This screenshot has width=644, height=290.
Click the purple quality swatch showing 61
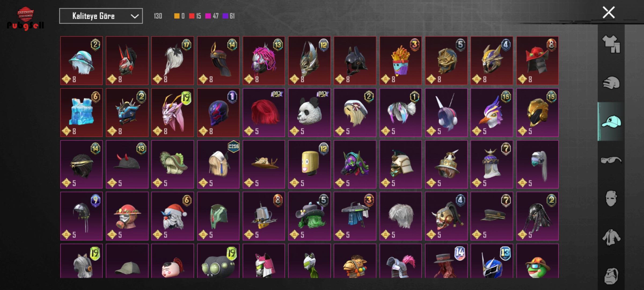(225, 16)
